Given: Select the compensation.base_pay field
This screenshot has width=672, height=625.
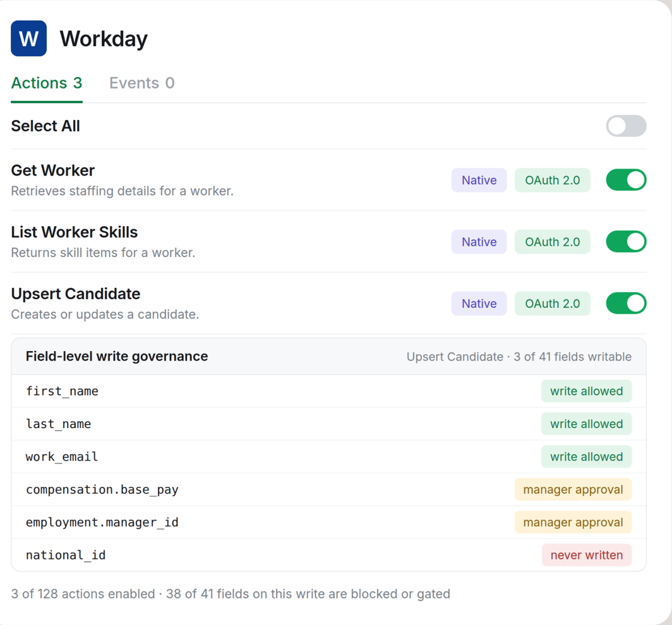Looking at the screenshot, I should point(328,490).
